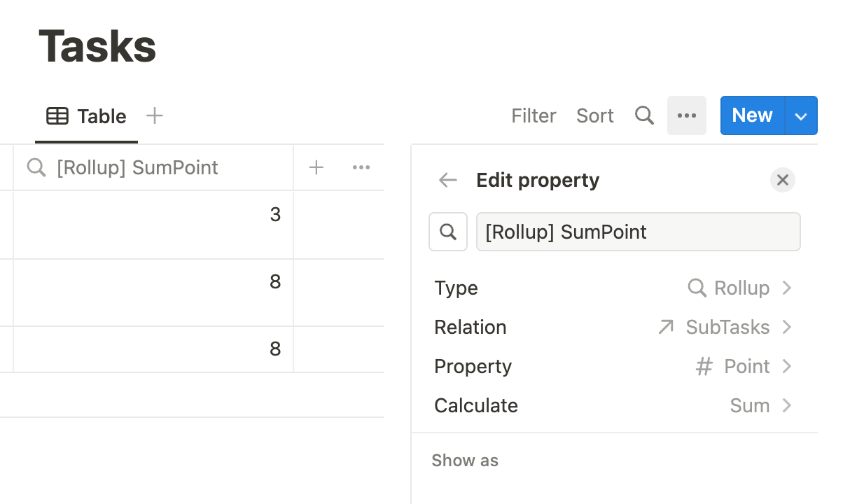This screenshot has width=857, height=504.
Task: Expand the New button dropdown arrow
Action: coord(801,116)
